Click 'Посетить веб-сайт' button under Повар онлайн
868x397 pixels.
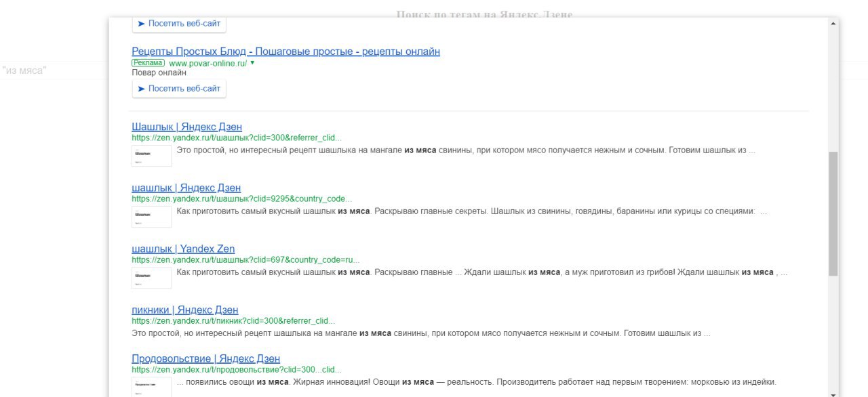coord(179,89)
